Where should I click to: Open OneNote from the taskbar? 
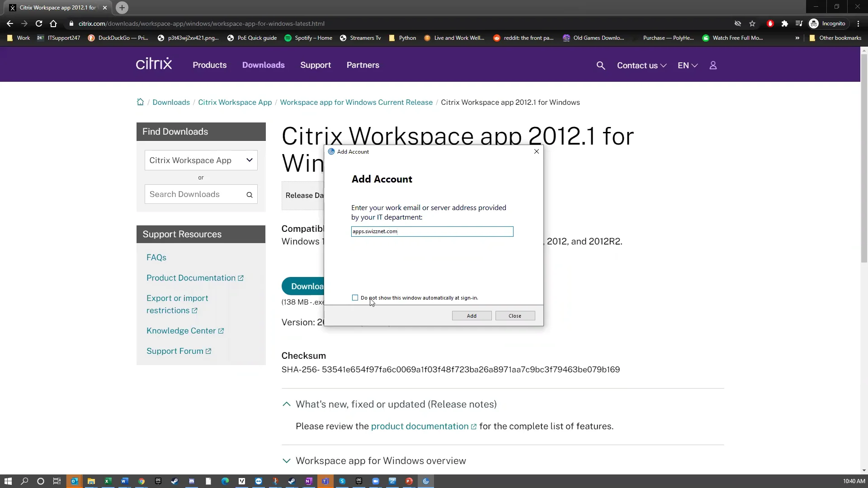308,481
